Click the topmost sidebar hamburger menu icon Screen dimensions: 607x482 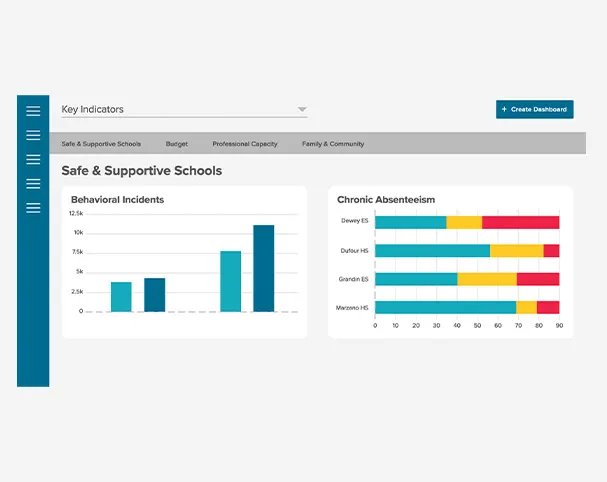[33, 111]
